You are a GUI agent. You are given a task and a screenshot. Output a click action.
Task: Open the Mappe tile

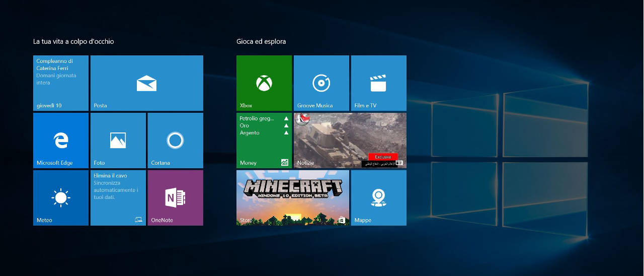pos(379,198)
